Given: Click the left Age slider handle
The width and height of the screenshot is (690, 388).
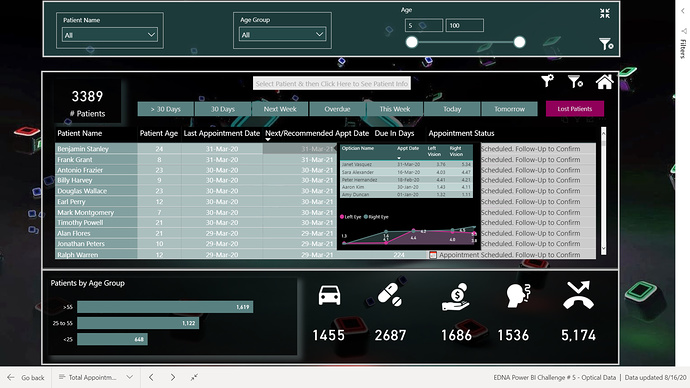Looking at the screenshot, I should (x=411, y=42).
